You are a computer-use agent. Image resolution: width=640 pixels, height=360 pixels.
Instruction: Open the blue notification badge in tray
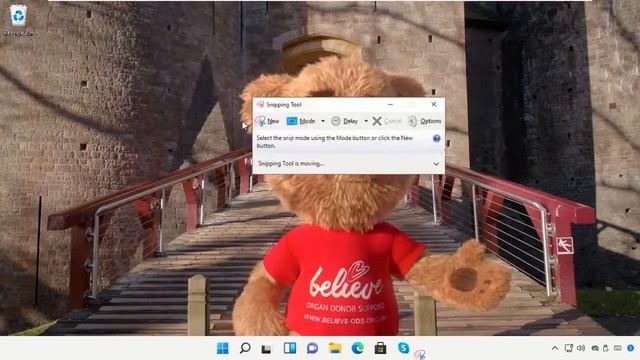[x=631, y=348]
